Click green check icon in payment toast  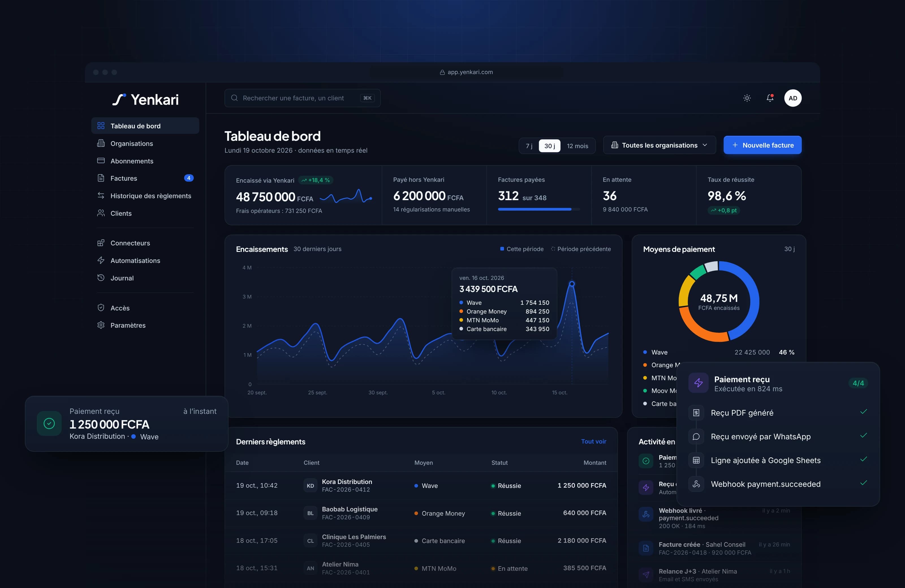tap(49, 423)
